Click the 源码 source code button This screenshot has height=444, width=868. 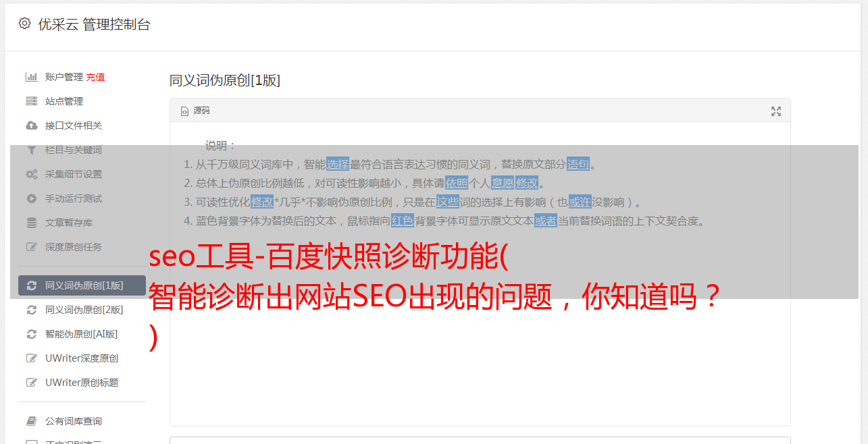point(195,111)
